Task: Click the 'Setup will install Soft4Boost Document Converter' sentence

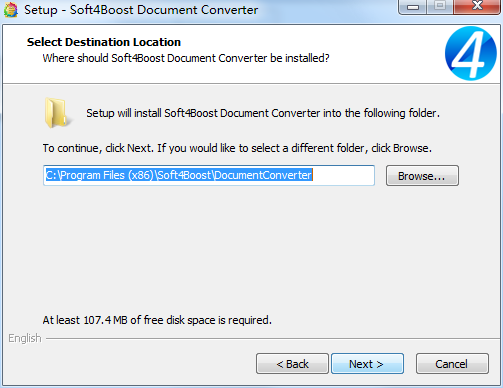Action: coord(263,113)
